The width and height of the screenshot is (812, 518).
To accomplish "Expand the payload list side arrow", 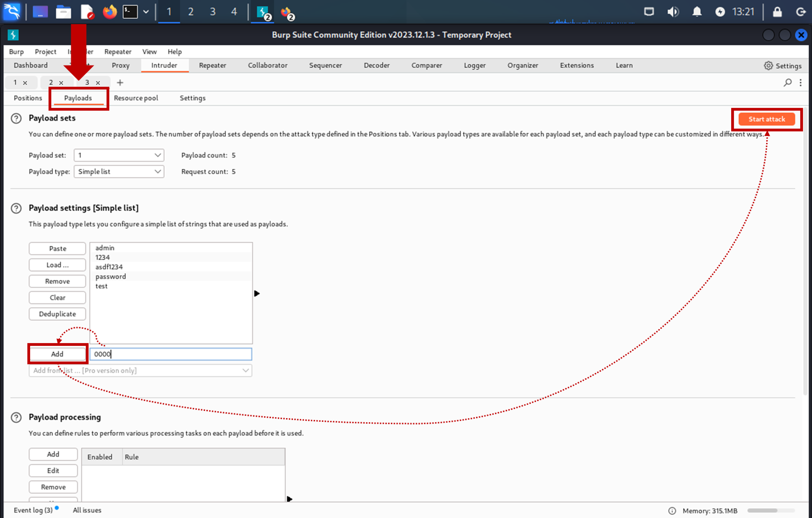I will point(257,293).
